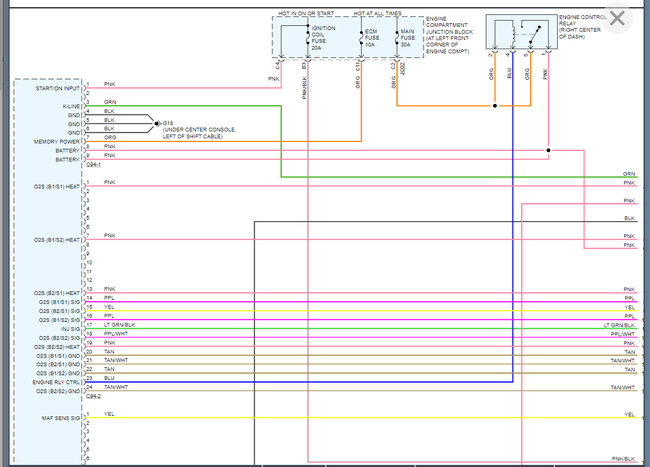Select the BLK label at the right edge

pos(629,218)
